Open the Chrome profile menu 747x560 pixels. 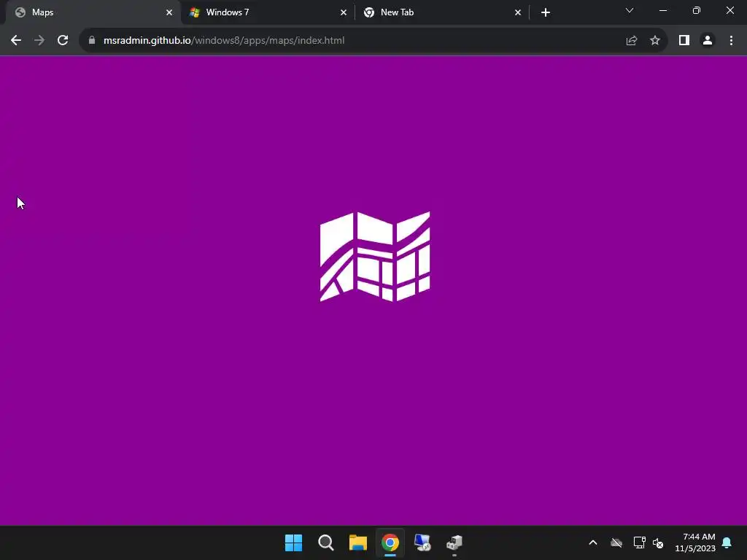[708, 41]
